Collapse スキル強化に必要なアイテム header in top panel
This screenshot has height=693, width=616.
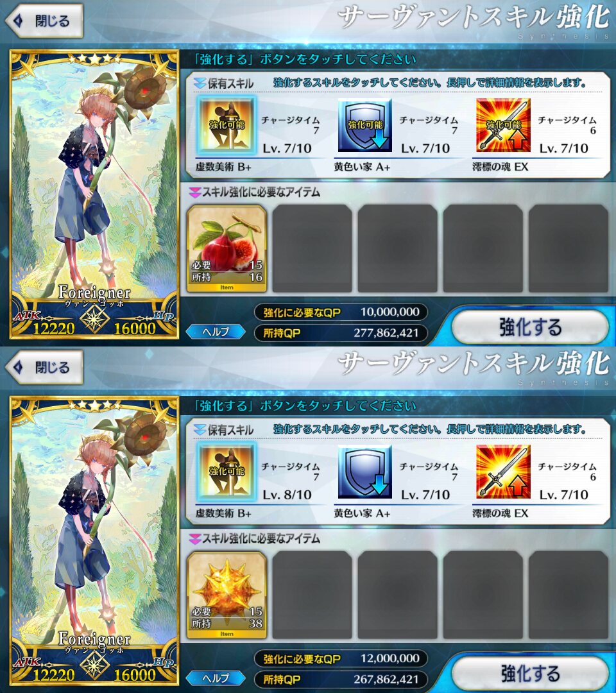pos(255,193)
